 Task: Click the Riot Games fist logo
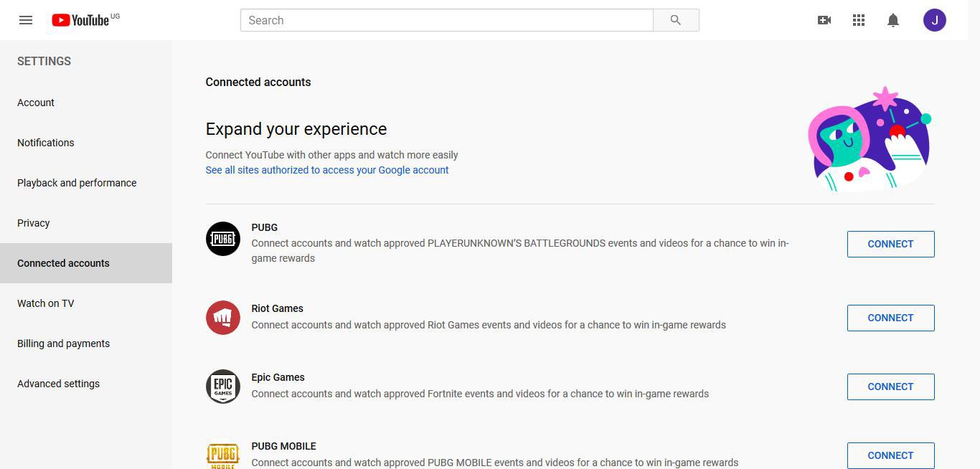(222, 318)
